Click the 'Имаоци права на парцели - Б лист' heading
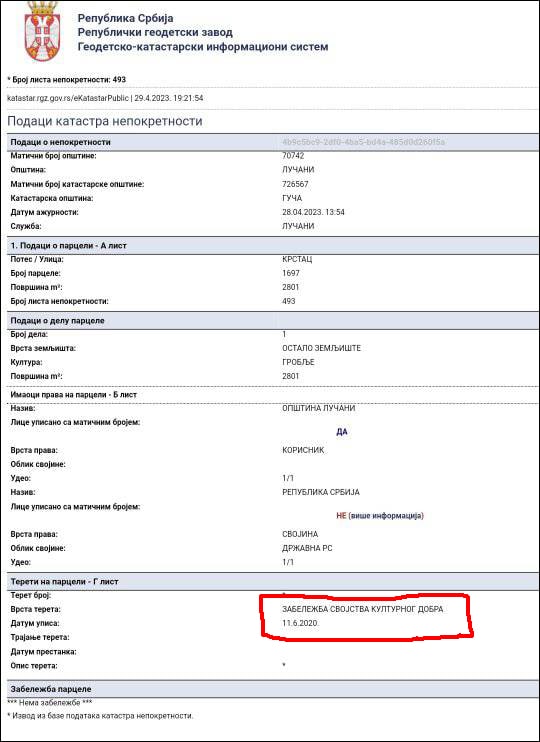This screenshot has height=742, width=540. [x=73, y=395]
